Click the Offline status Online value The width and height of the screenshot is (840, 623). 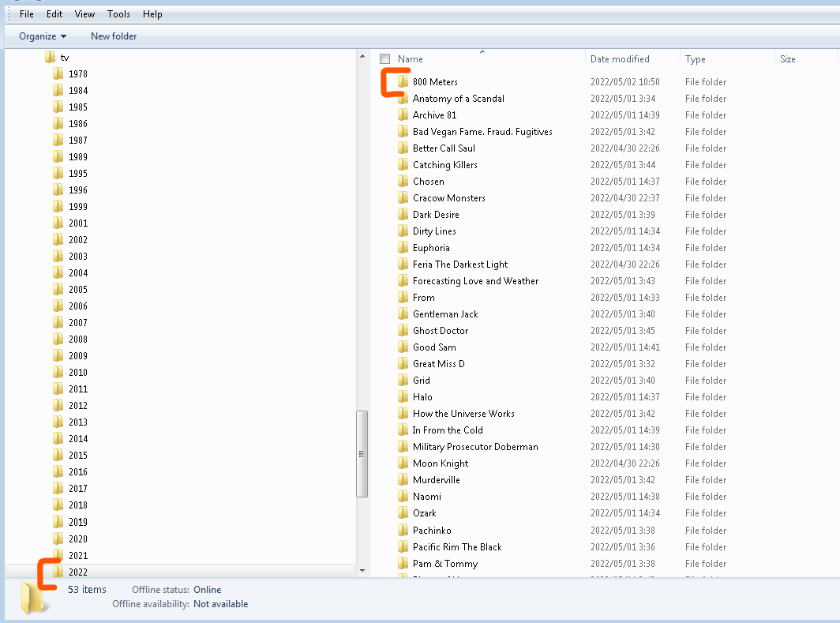[208, 589]
